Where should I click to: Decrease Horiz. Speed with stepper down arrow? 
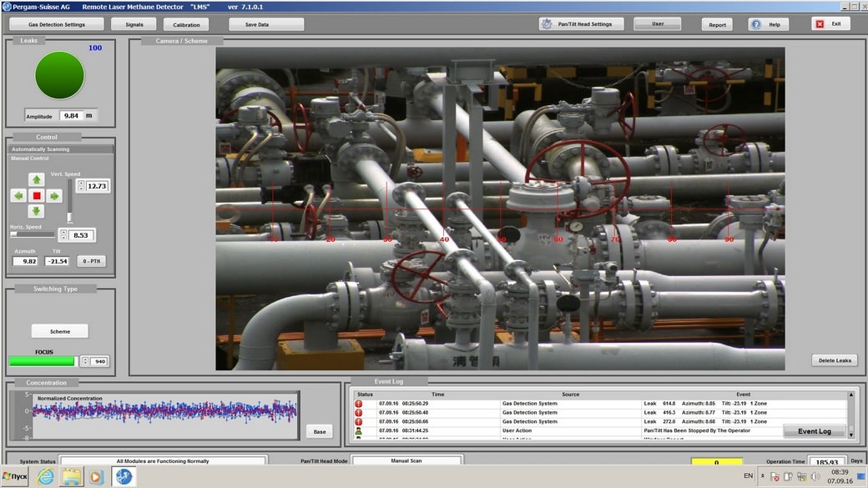coord(63,238)
